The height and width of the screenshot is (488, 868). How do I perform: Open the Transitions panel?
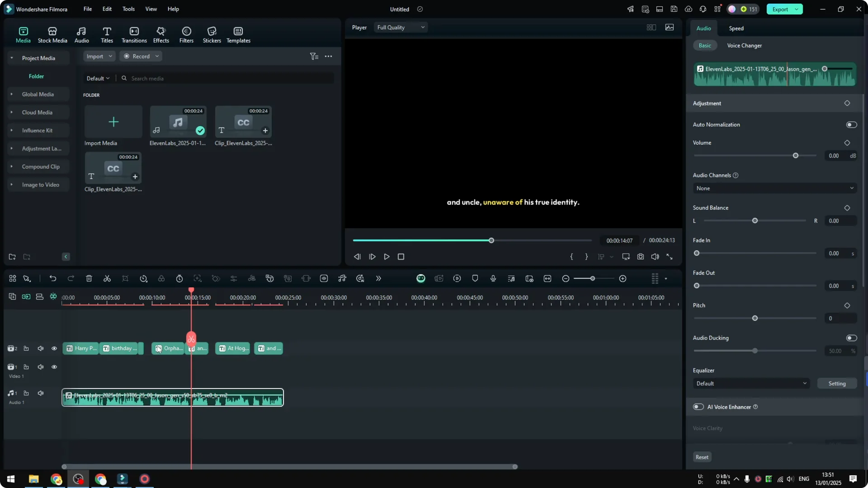click(134, 35)
